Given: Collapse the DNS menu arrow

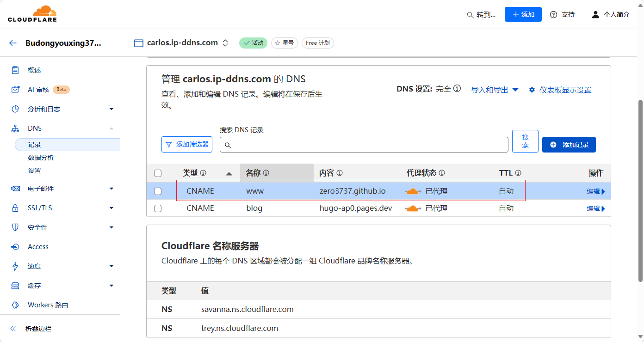Looking at the screenshot, I should (111, 128).
